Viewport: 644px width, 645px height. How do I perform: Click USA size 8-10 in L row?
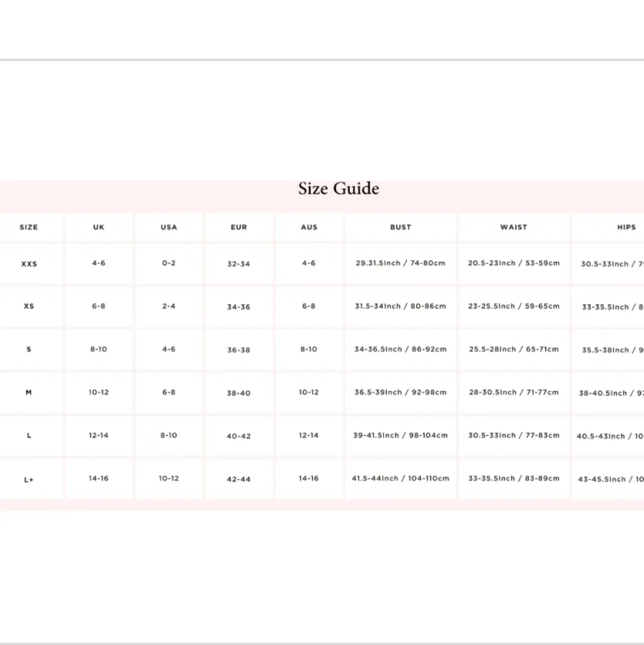pos(169,435)
